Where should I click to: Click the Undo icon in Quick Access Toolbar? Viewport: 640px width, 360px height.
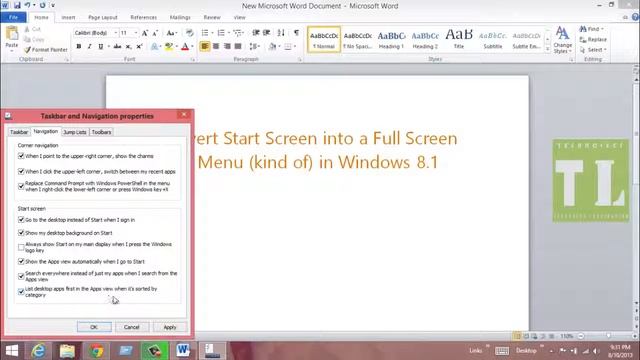27,5
